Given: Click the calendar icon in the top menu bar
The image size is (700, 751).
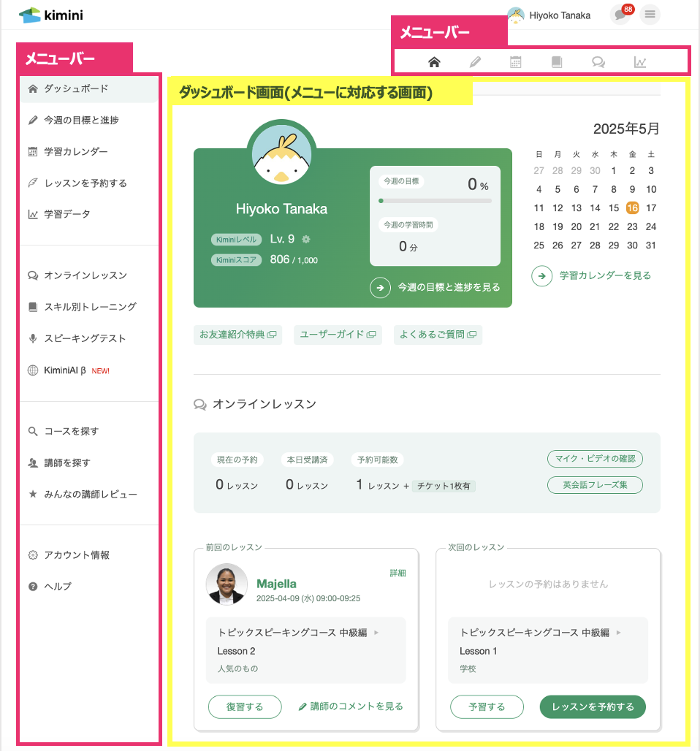Looking at the screenshot, I should click(x=516, y=62).
